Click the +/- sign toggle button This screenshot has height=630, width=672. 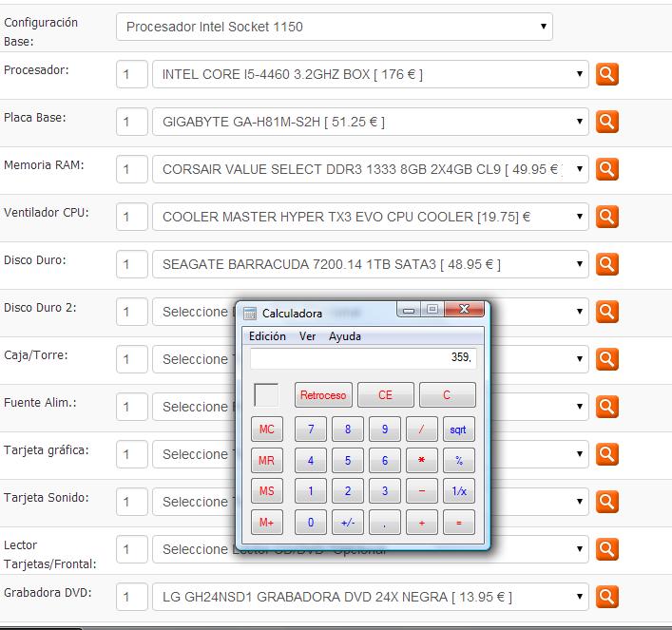tap(348, 523)
